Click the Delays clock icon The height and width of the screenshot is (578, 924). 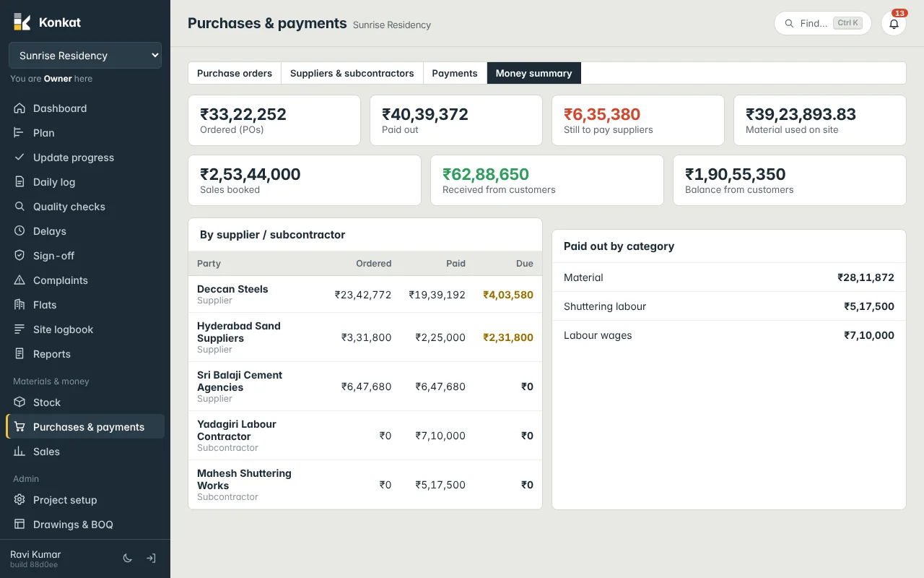19,231
